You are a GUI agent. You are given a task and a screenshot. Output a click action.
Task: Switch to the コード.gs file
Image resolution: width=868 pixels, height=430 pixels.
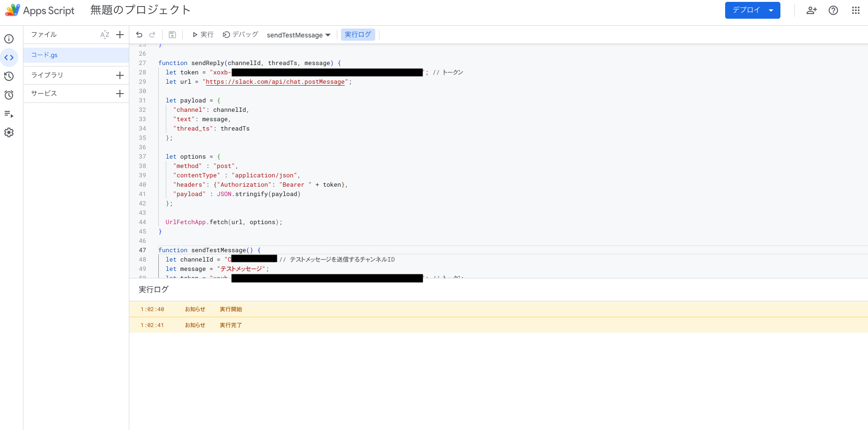(44, 55)
